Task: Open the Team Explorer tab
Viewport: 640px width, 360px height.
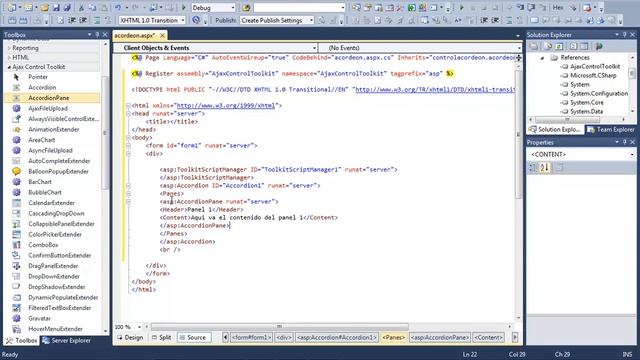Action: tap(611, 129)
